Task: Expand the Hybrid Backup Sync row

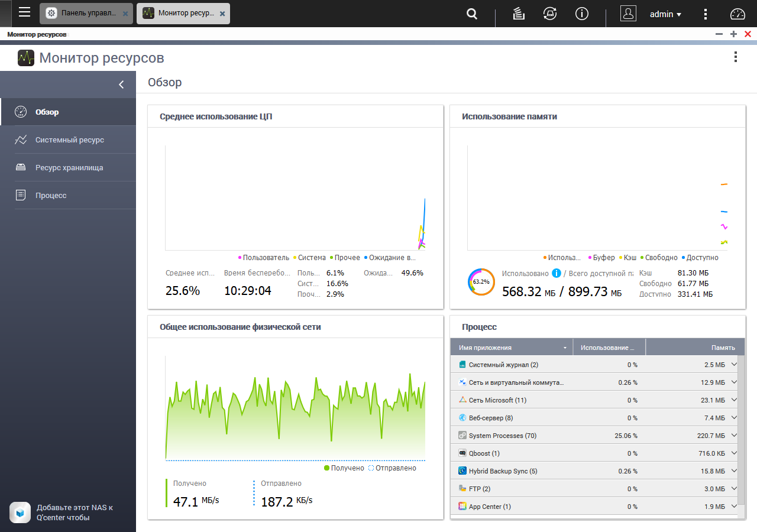Action: [x=734, y=471]
